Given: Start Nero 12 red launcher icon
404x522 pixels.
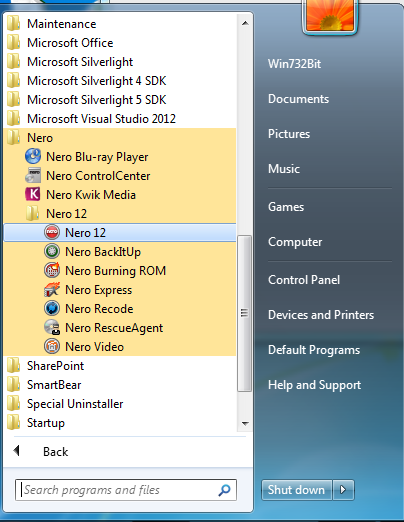Looking at the screenshot, I should [52, 233].
